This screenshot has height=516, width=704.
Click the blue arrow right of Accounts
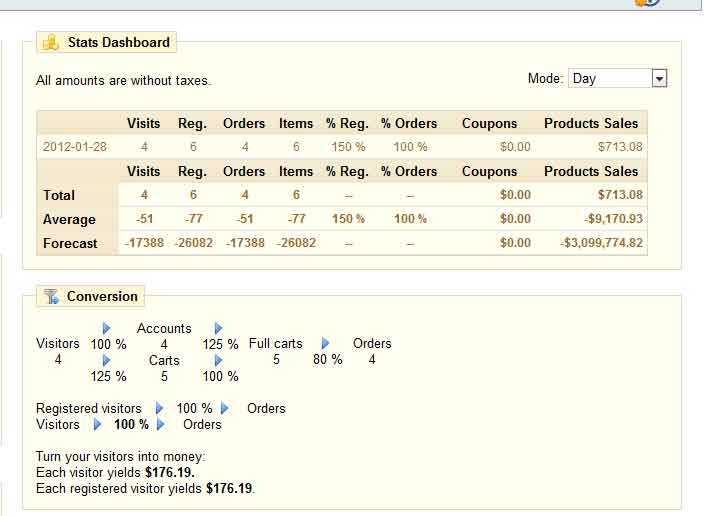218,328
